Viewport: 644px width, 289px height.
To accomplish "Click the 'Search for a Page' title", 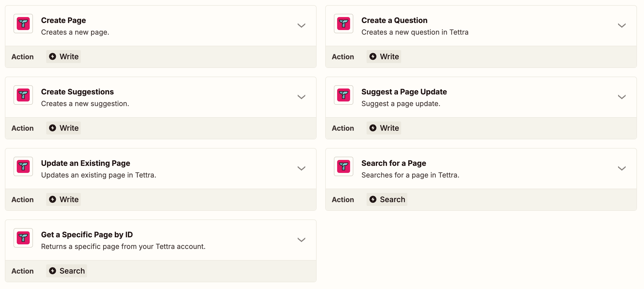I will (x=394, y=163).
